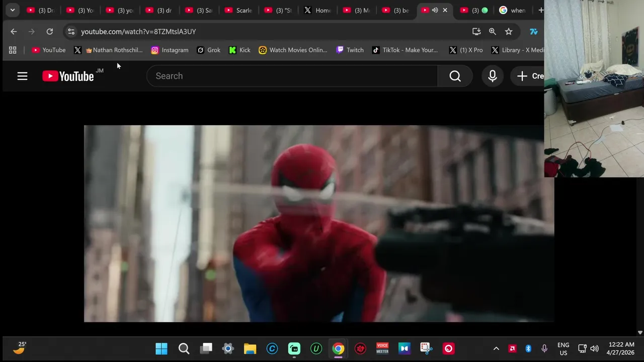Viewport: 644px width, 362px height.
Task: Switch to the '(3) be' YouTube tab
Action: click(396, 10)
